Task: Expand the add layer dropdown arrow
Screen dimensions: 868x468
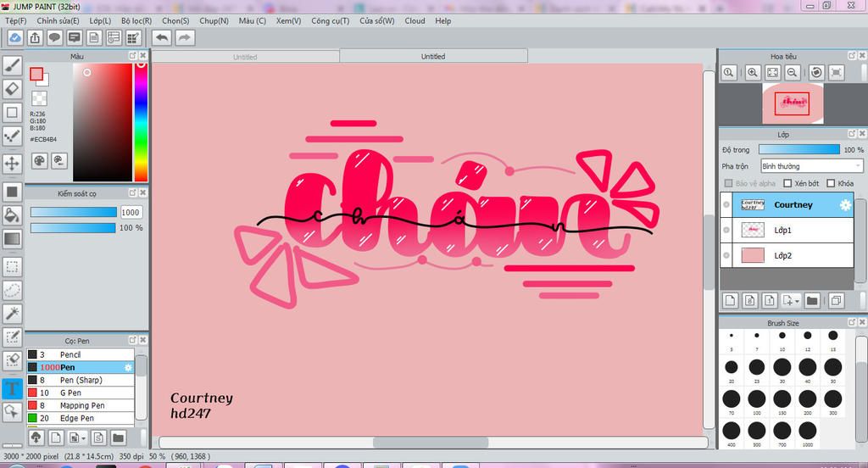Action: [x=797, y=301]
